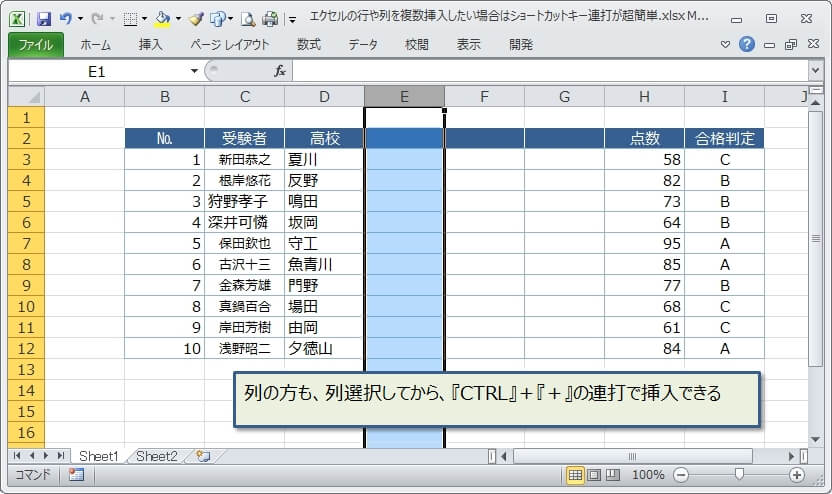Viewport: 832px width, 494px height.
Task: Switch to Page Break Preview in the status bar
Action: (612, 475)
